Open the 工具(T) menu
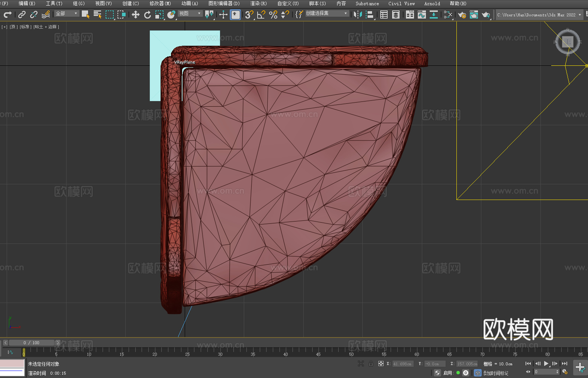Viewport: 588px width, 378px height. coord(54,3)
